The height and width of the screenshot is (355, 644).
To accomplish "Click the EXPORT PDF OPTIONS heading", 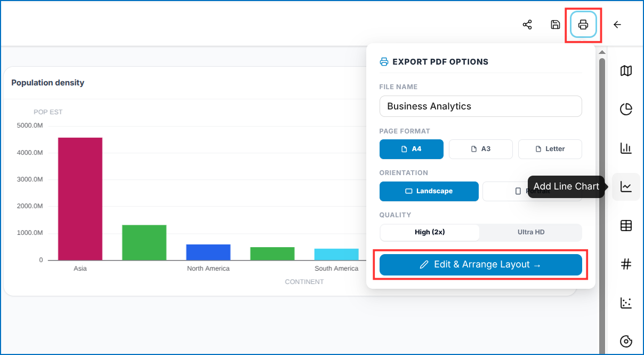I will (440, 62).
